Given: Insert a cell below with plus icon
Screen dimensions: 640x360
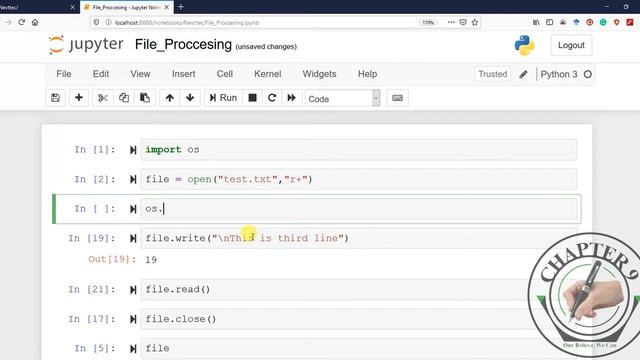Looking at the screenshot, I should pos(79,98).
